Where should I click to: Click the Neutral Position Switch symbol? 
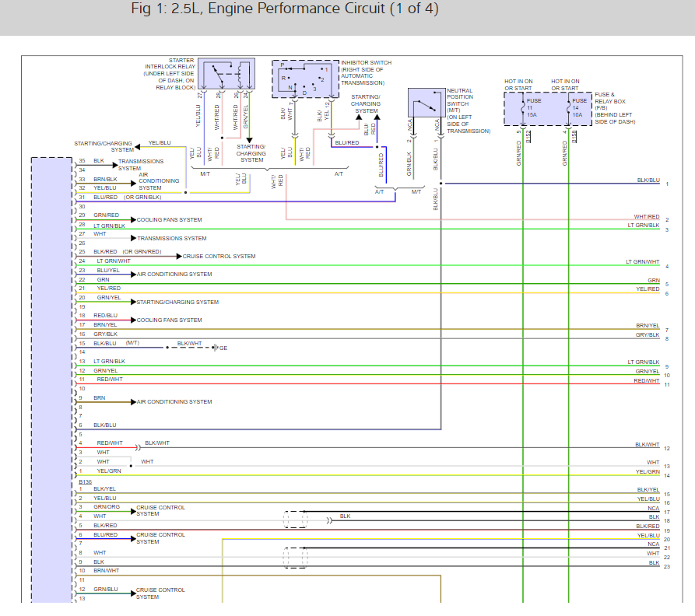click(426, 103)
